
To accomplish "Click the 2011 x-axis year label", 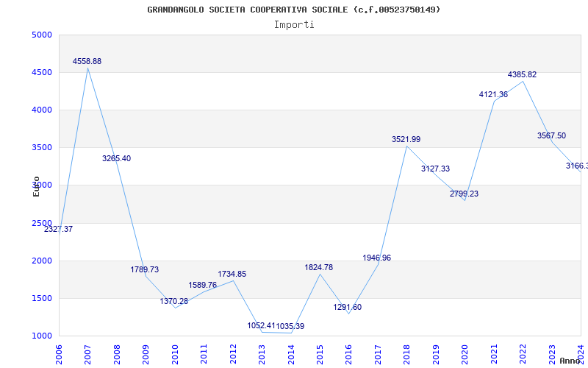I will [204, 354].
